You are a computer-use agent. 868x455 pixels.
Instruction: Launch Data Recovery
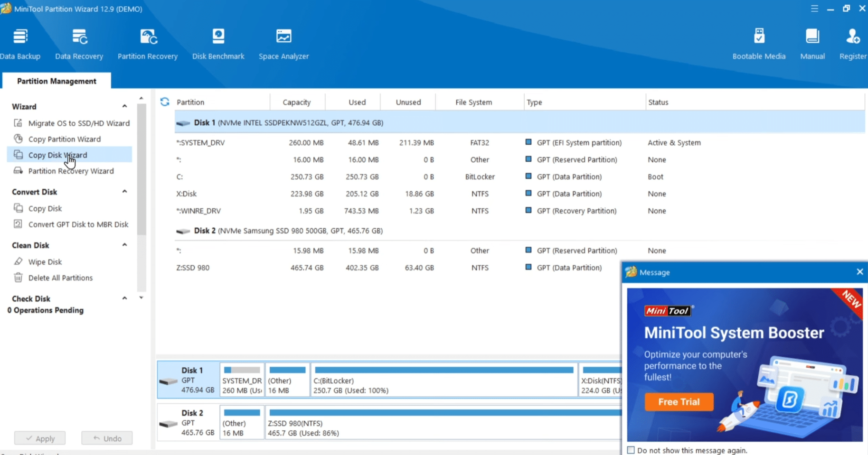(x=79, y=43)
